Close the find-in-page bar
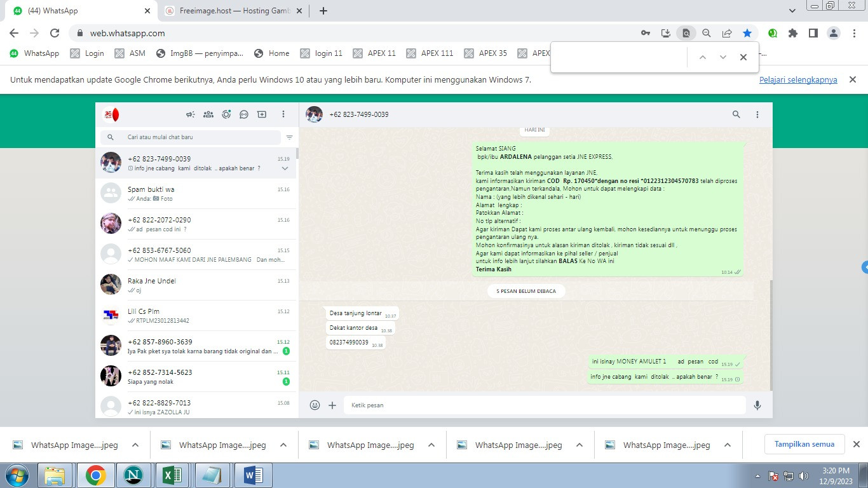The image size is (868, 488). pyautogui.click(x=743, y=57)
